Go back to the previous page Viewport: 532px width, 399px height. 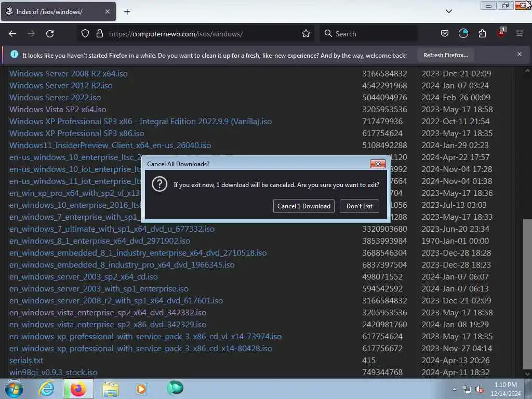click(12, 34)
